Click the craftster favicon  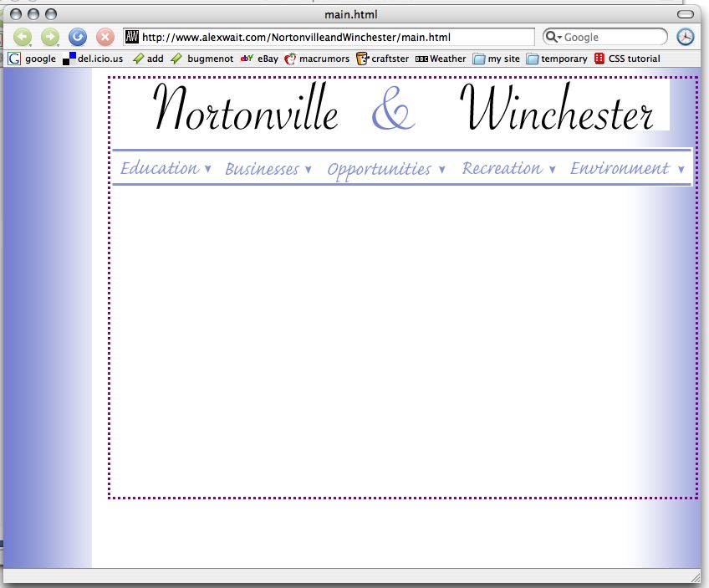pos(362,59)
